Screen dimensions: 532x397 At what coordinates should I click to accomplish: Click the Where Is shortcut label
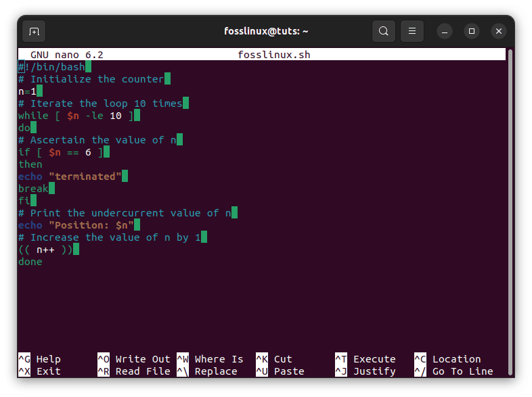pyautogui.click(x=218, y=359)
